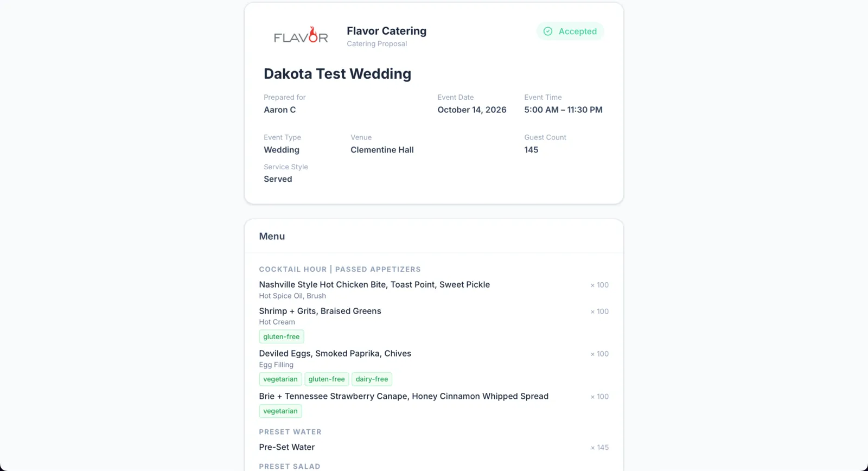Click × 100 quantity for Shrimp + Grits
The image size is (868, 471).
(599, 311)
